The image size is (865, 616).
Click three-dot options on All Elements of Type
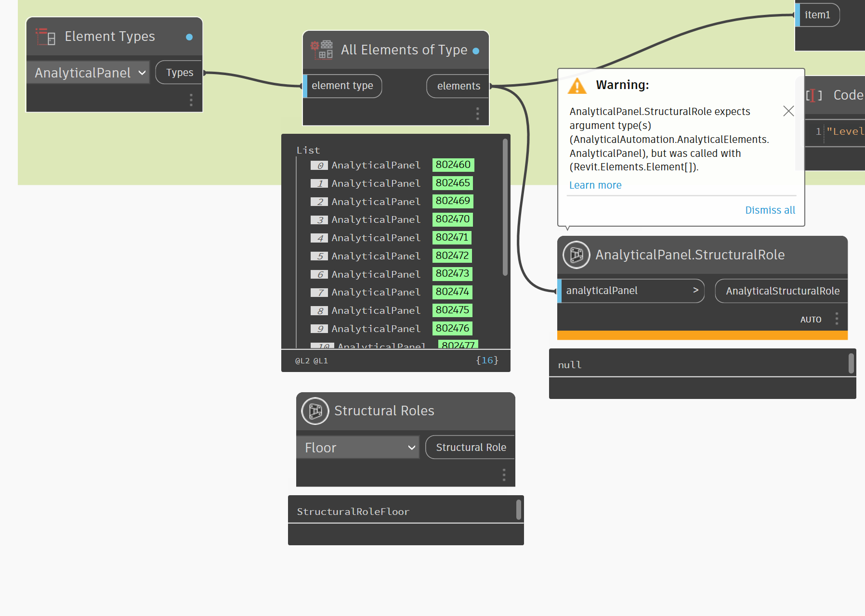point(477,114)
